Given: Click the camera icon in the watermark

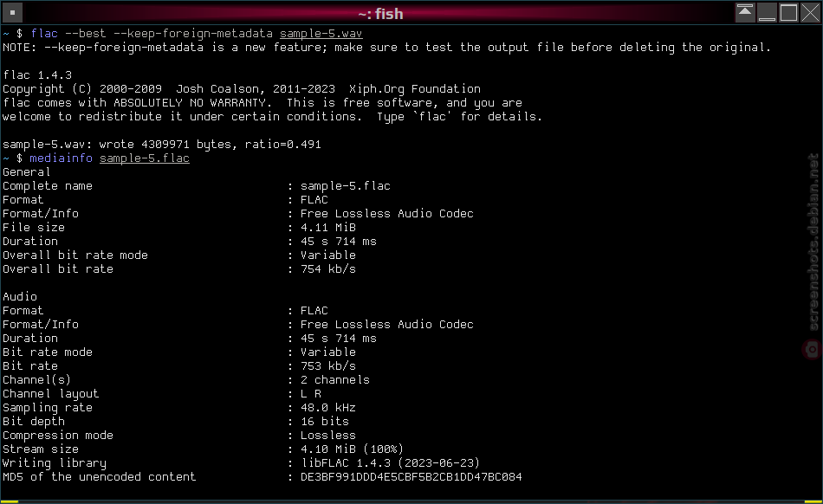Looking at the screenshot, I should pyautogui.click(x=813, y=349).
